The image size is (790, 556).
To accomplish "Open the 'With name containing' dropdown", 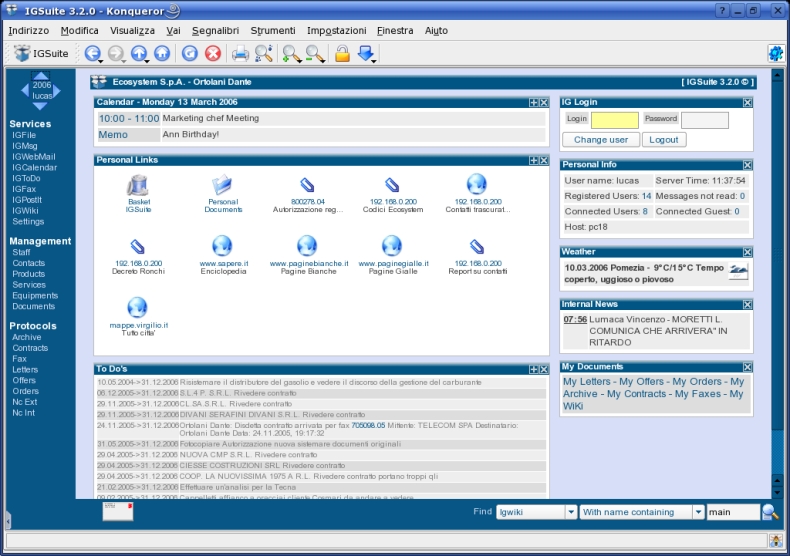I will tap(641, 512).
